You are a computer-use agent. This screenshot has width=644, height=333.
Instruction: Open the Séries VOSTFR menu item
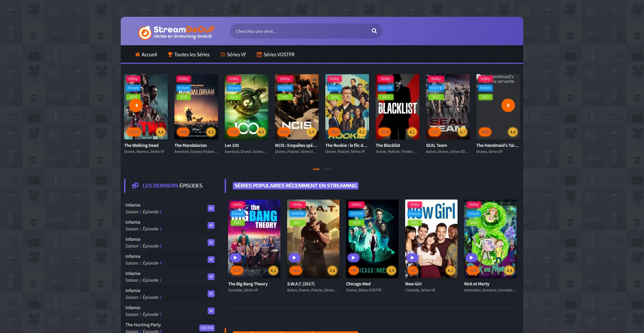click(276, 54)
